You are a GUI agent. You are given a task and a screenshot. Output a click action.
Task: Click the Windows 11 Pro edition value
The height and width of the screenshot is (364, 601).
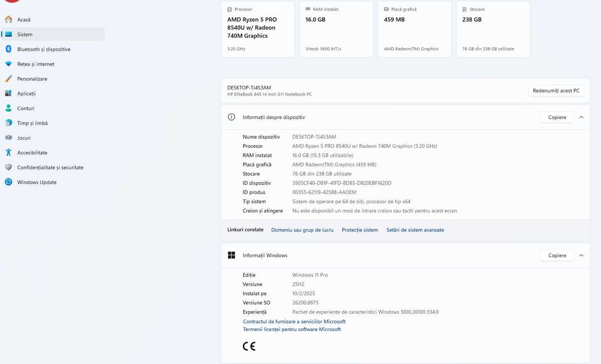pyautogui.click(x=310, y=275)
